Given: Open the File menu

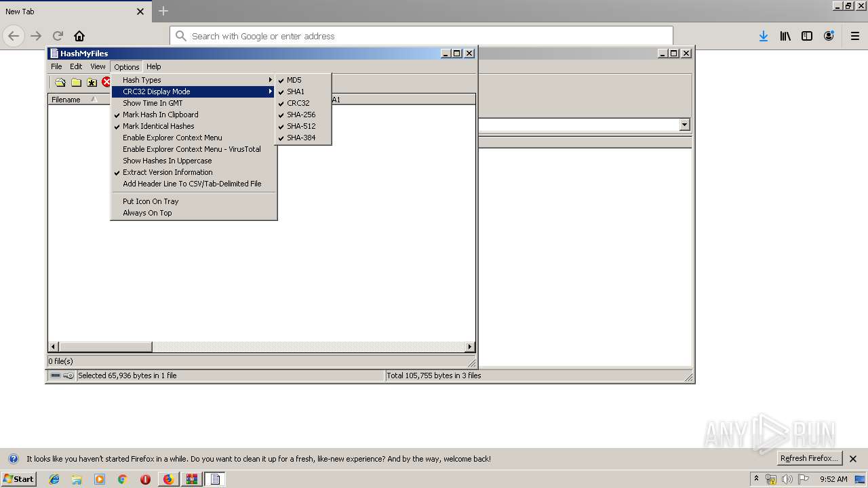Looking at the screenshot, I should 56,66.
